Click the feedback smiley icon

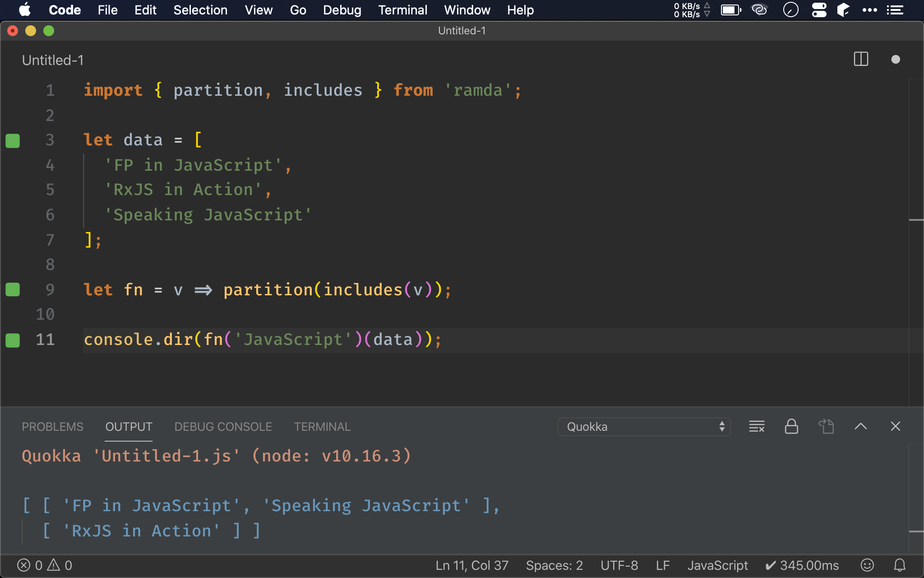(867, 565)
